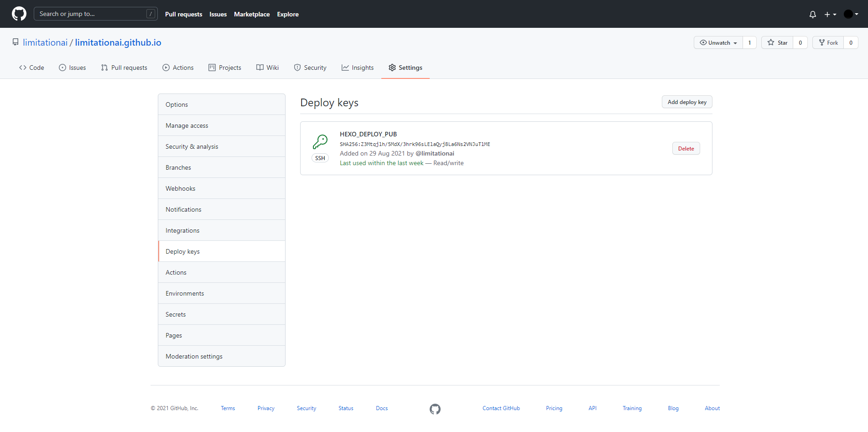Switch to the Wiki tab
Screen dimensions: 868x432
click(x=267, y=68)
